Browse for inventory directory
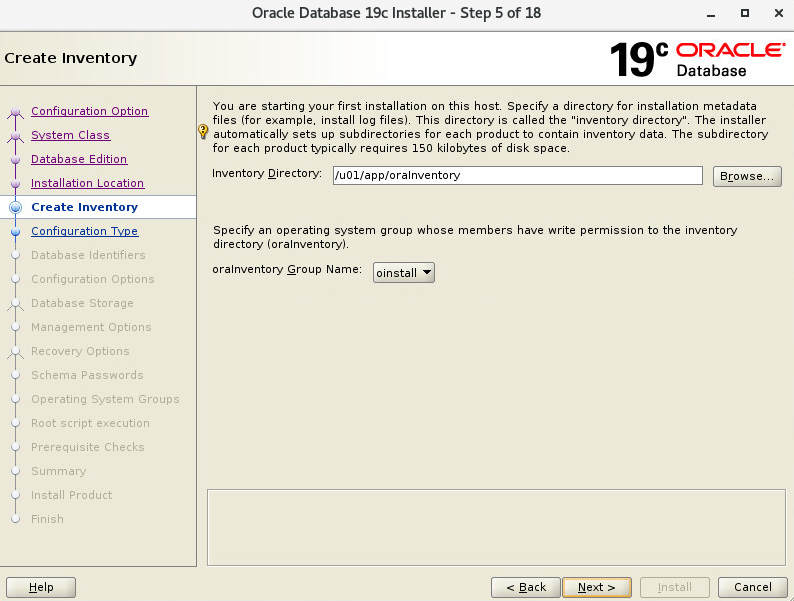The height and width of the screenshot is (601, 794). (x=747, y=176)
